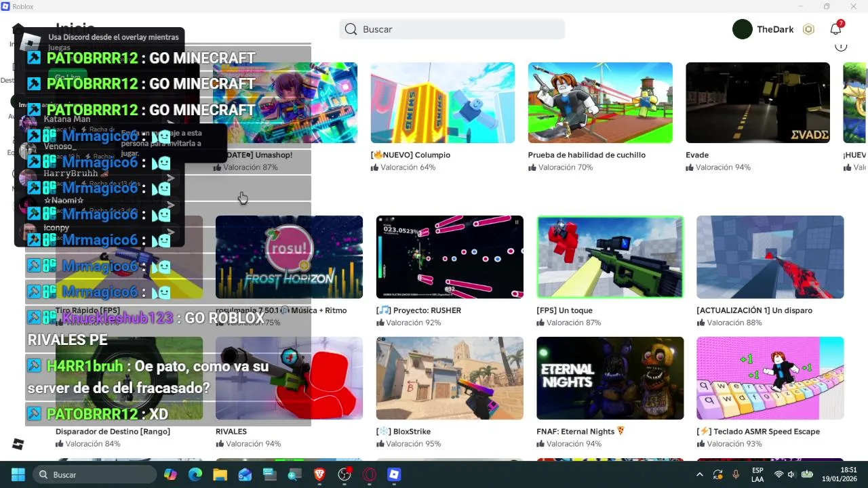Open Brave browser from the taskbar

point(319,474)
